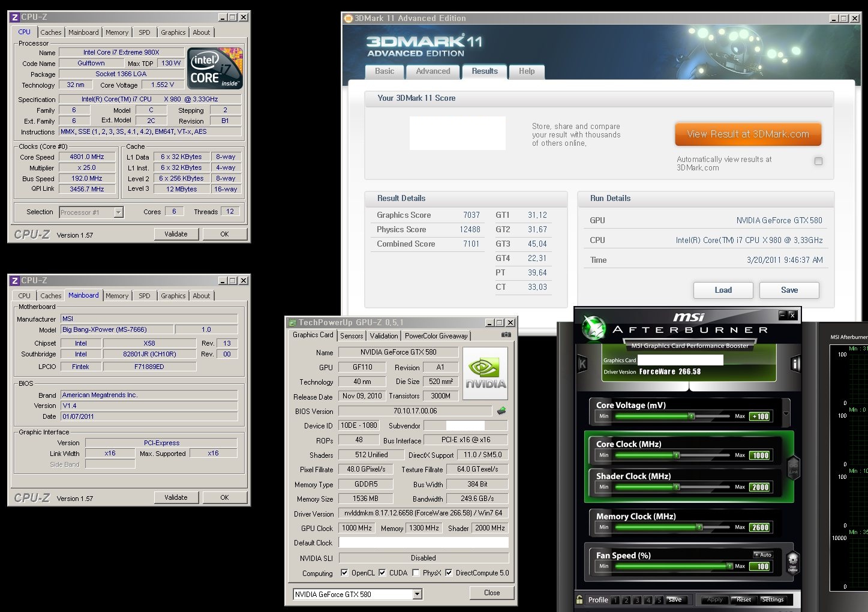
Task: Click Validate in the top CPU-Z window
Action: [x=176, y=234]
